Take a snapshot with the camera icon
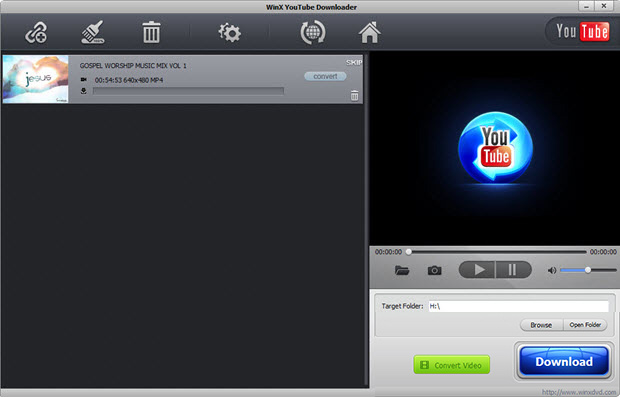Viewport: 620px width, 397px height. [435, 270]
